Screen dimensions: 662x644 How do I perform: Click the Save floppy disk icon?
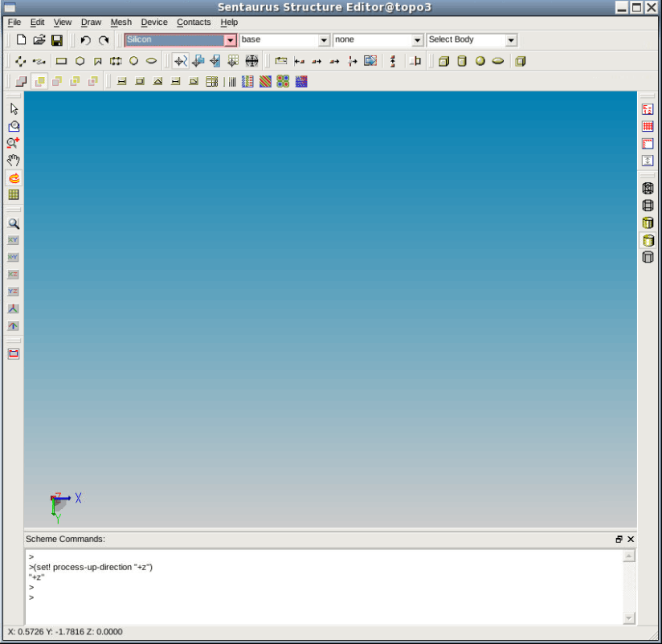point(57,40)
